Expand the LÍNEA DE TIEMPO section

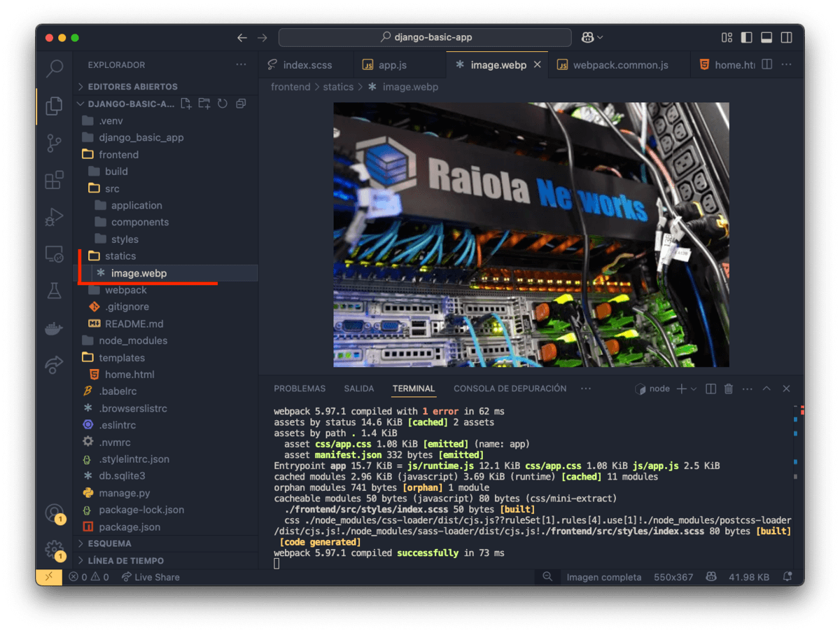click(x=166, y=560)
